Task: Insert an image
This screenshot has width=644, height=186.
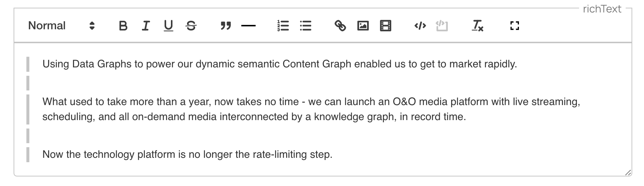Action: [x=363, y=26]
